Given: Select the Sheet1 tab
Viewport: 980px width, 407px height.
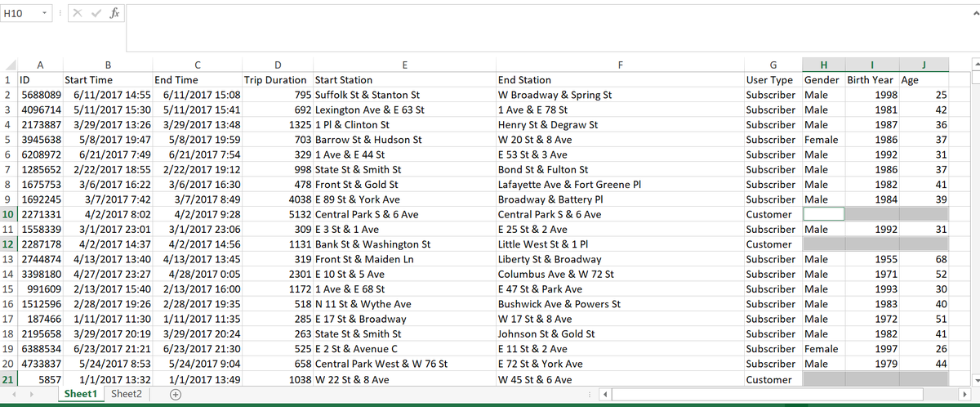Looking at the screenshot, I should pyautogui.click(x=81, y=394).
